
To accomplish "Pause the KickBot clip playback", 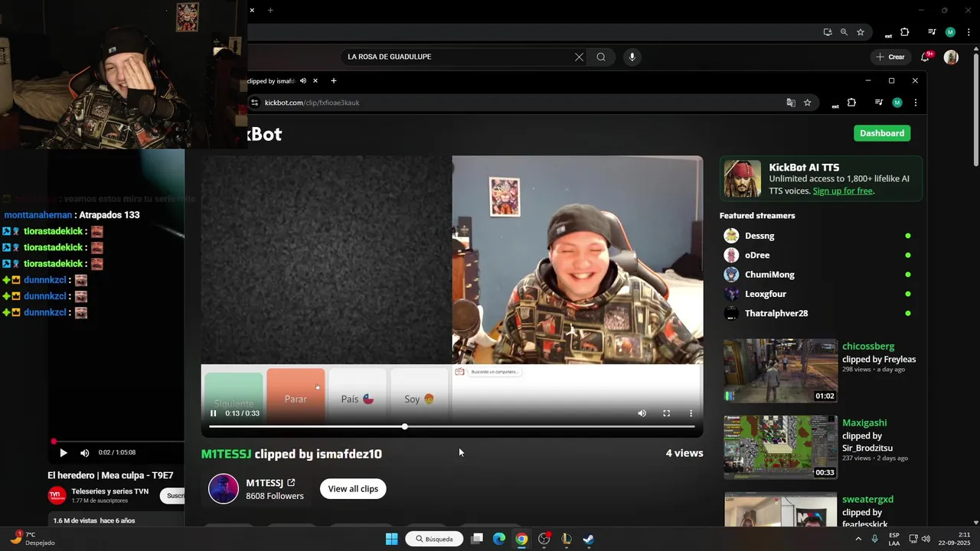I will (213, 413).
